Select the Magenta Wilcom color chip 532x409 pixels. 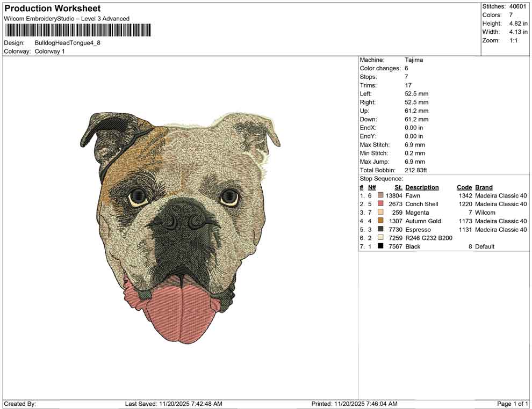pos(380,213)
